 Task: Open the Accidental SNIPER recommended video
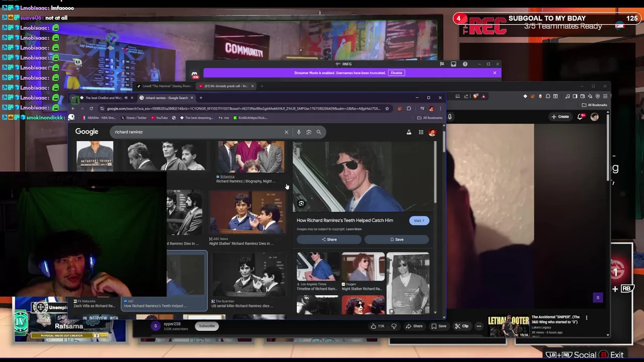click(507, 326)
